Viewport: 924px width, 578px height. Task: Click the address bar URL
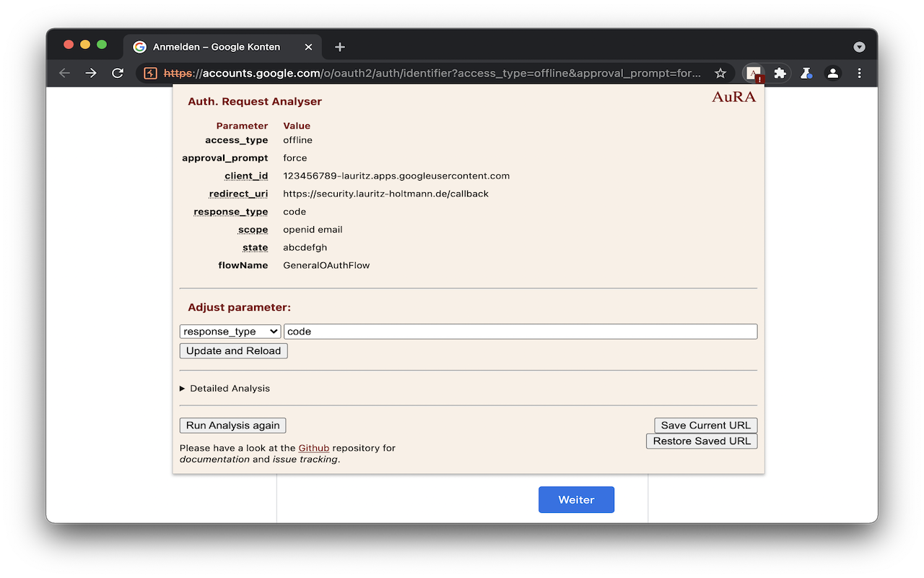[x=432, y=73]
